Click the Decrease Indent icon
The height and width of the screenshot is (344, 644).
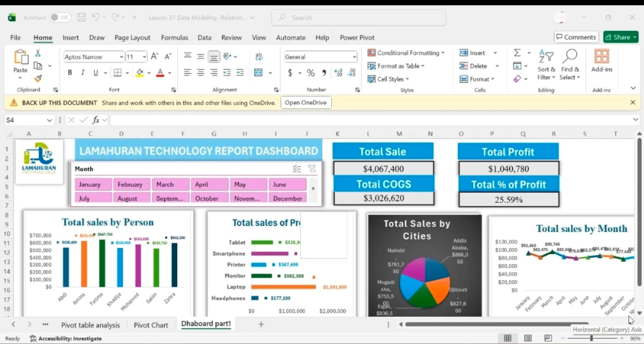coord(227,72)
